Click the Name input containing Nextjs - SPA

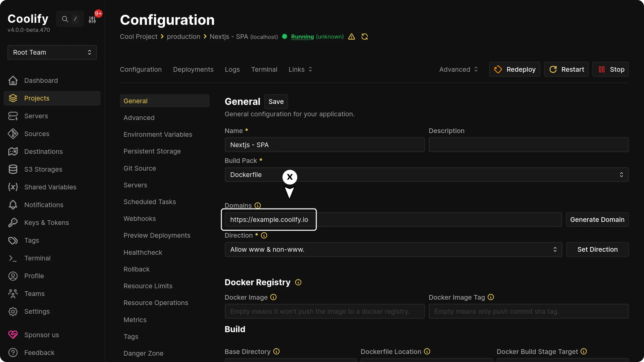pos(324,145)
